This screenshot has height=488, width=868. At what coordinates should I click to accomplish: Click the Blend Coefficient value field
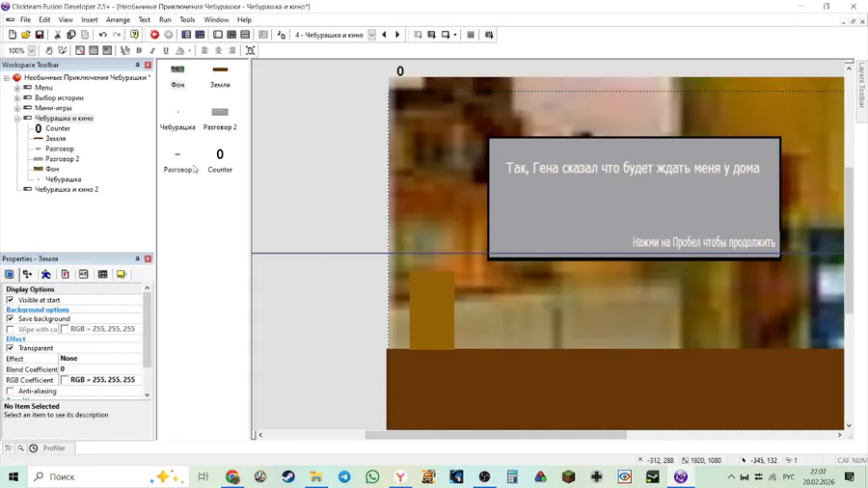100,369
